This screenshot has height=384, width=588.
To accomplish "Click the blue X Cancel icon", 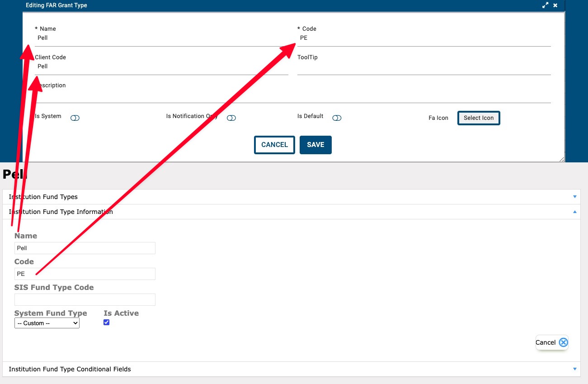I will [563, 342].
